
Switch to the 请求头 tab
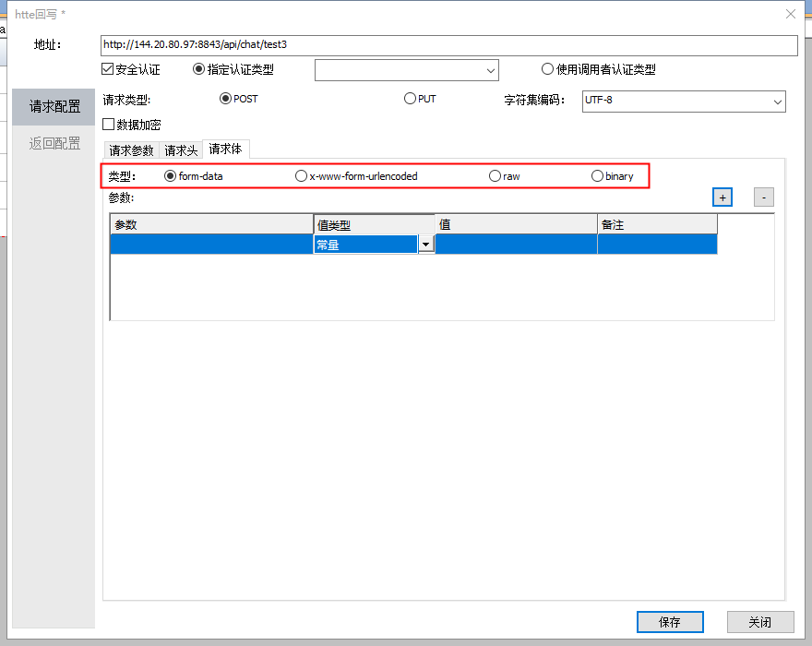pyautogui.click(x=181, y=150)
